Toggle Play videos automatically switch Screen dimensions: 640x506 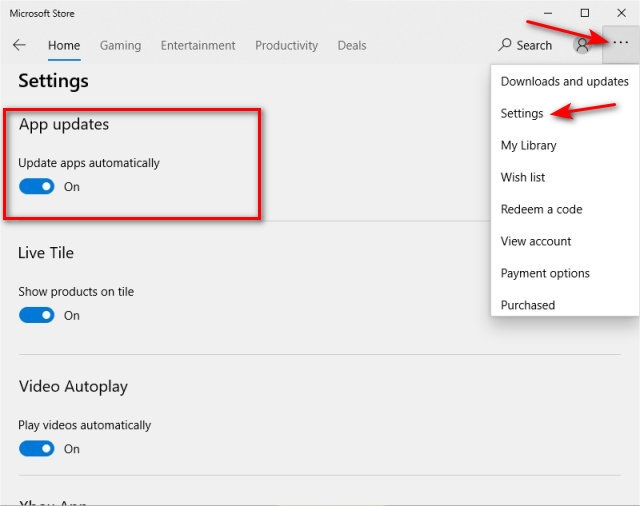[36, 448]
